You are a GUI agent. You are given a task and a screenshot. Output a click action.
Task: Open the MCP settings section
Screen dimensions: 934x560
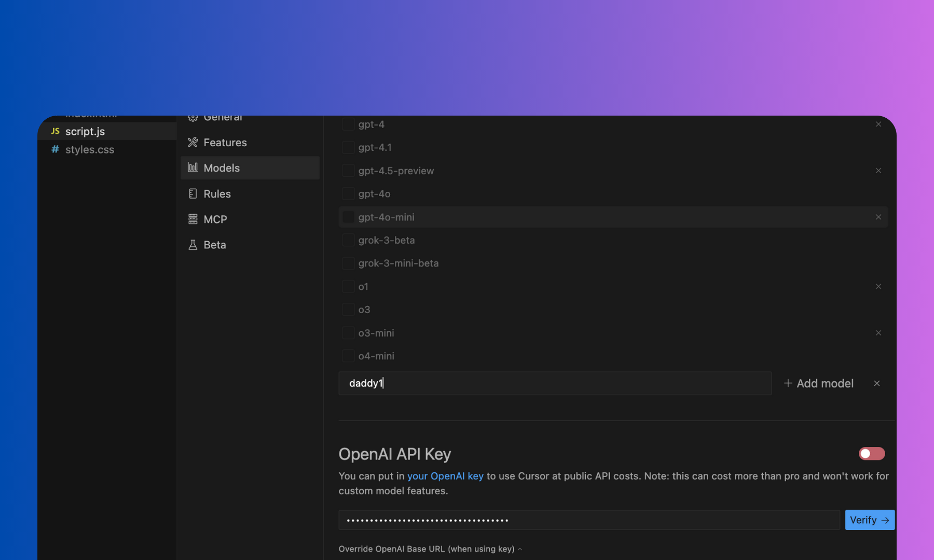tap(250, 219)
